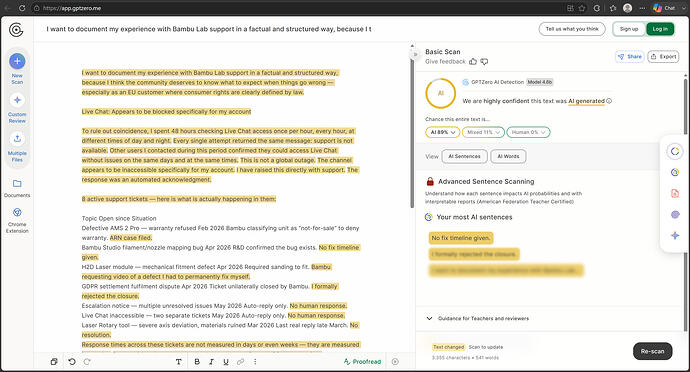Click the Model 4.6b label
Viewport: 690px width, 372px height.
tap(540, 82)
